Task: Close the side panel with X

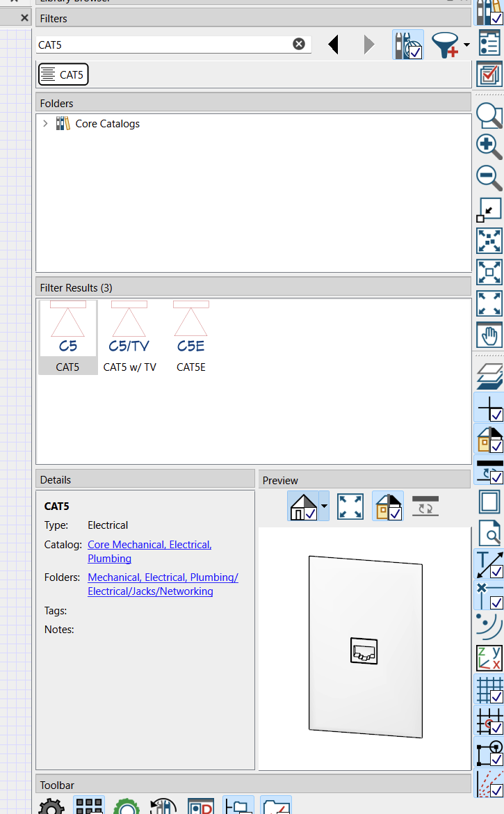Action: 24,17
